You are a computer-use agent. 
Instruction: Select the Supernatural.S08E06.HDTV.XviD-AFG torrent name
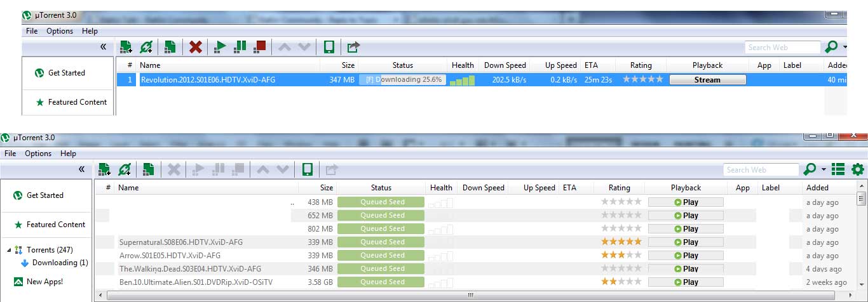(x=181, y=242)
